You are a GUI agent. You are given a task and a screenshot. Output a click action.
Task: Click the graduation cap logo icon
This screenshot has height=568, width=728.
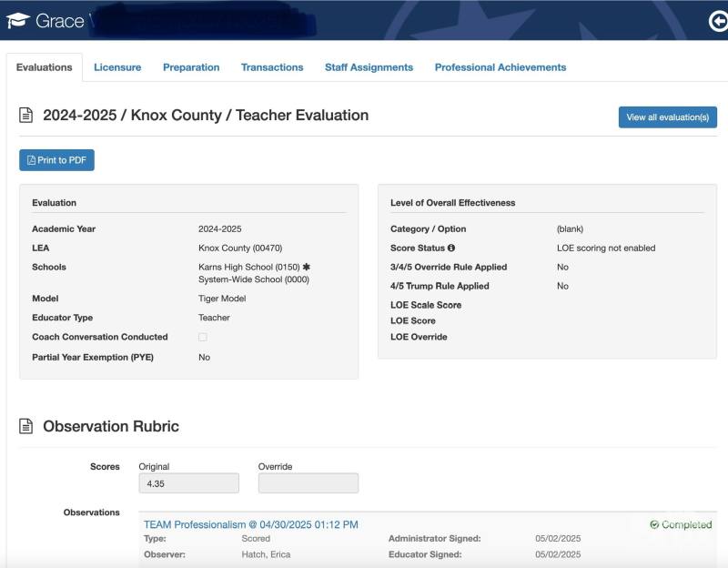tap(18, 21)
